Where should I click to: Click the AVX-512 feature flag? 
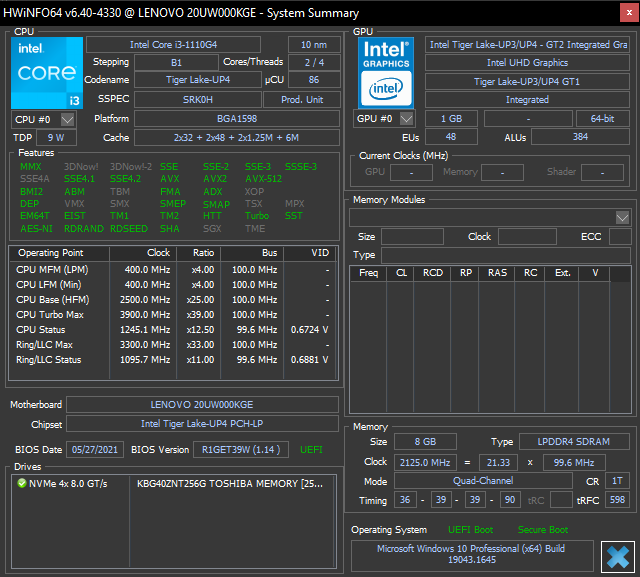(x=263, y=179)
